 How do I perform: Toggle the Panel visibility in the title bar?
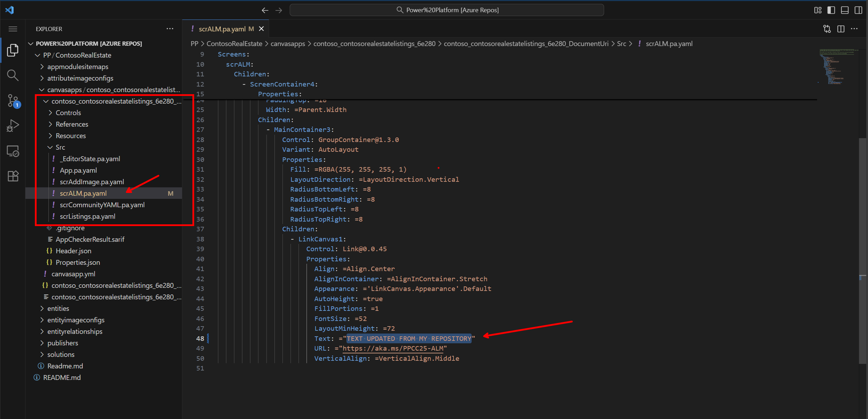click(845, 10)
